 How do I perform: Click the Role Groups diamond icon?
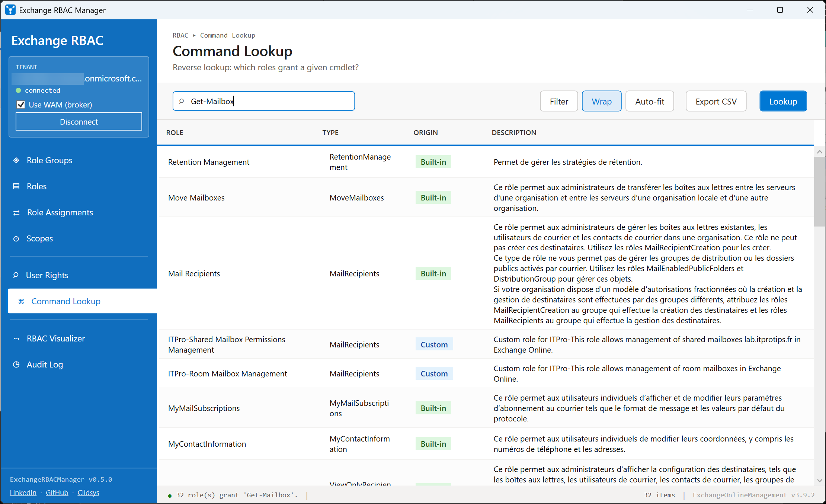[x=16, y=160]
